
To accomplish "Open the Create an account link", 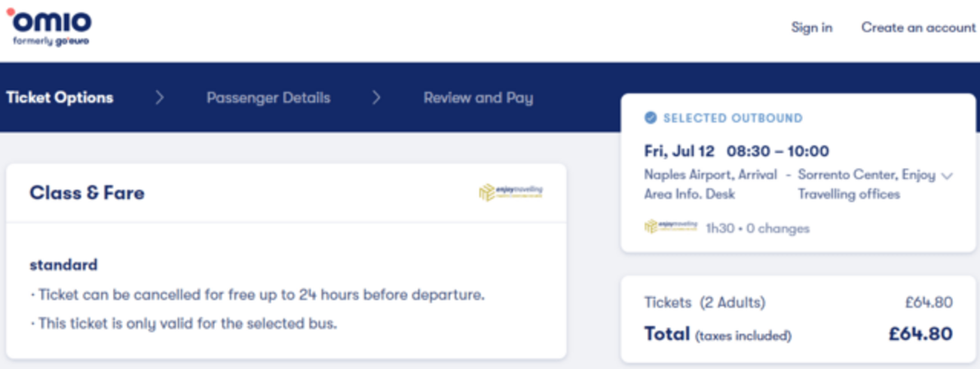I will click(918, 28).
